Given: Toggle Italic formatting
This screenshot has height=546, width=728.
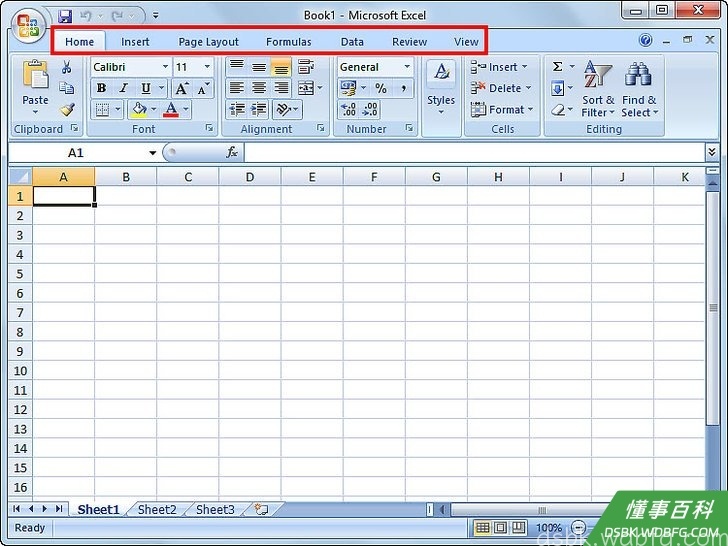Looking at the screenshot, I should [x=124, y=88].
